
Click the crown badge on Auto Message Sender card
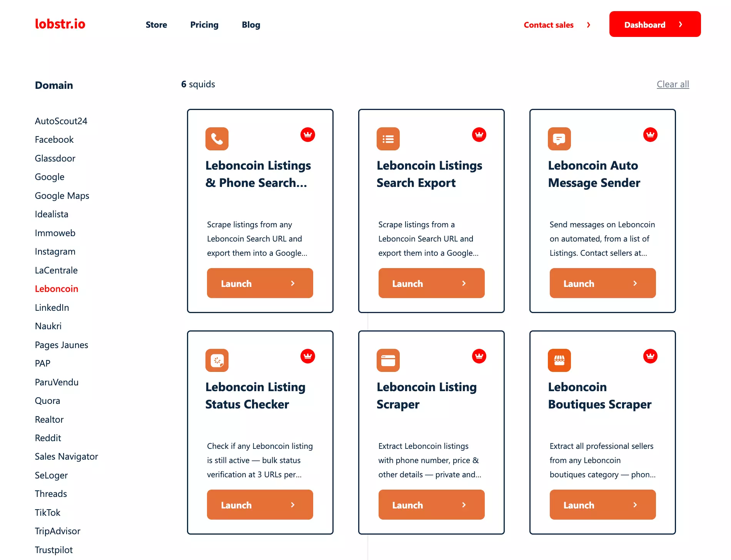click(x=650, y=135)
